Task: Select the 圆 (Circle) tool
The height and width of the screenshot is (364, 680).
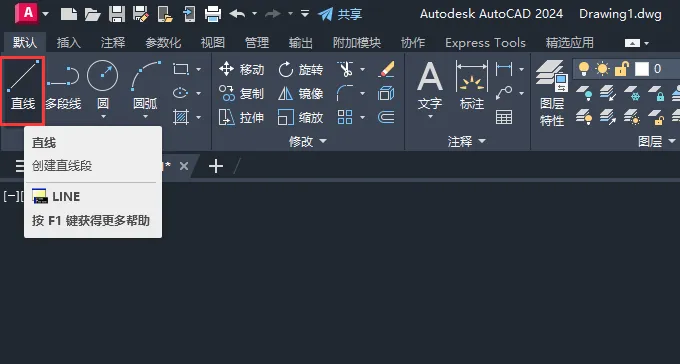Action: tap(102, 85)
